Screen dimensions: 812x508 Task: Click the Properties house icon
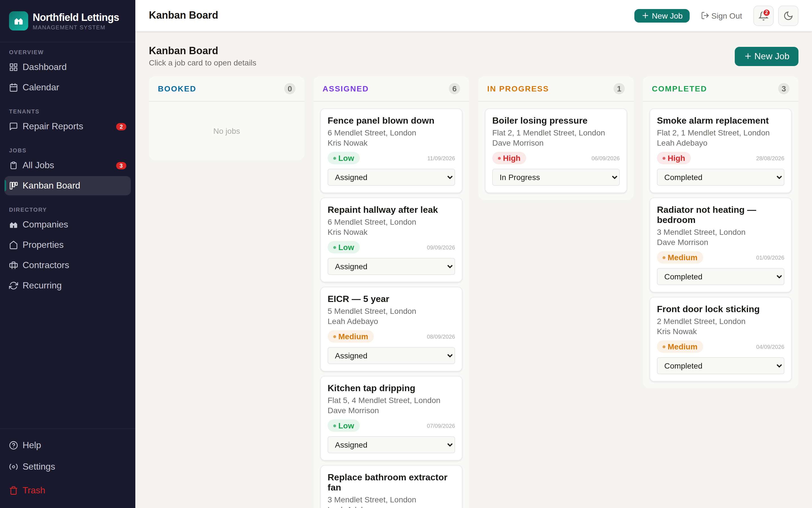pos(14,245)
